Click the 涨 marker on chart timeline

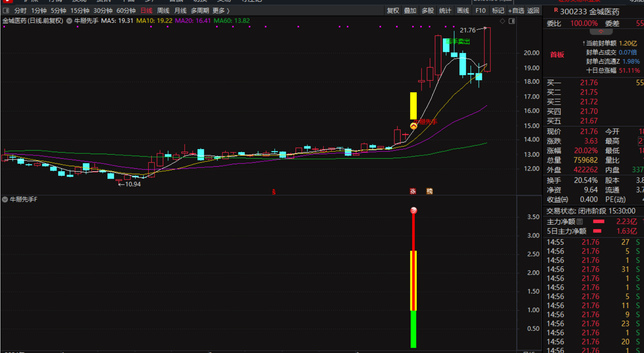point(413,191)
